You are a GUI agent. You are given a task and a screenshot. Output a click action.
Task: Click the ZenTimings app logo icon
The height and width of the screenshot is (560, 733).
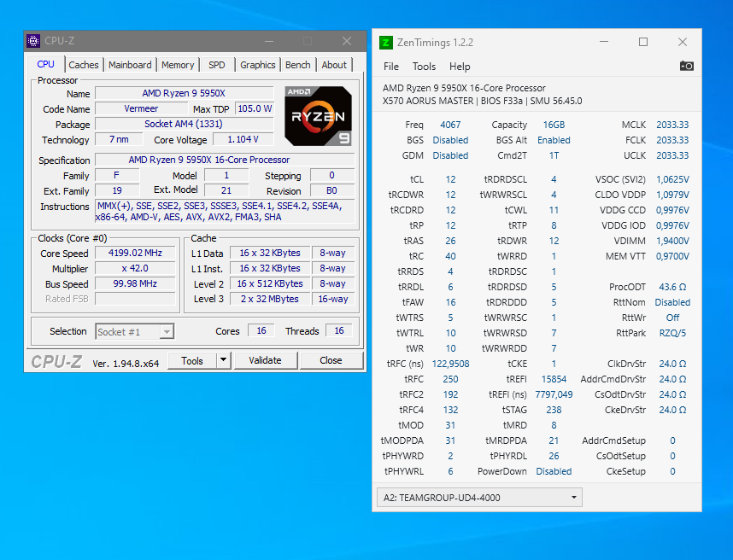(x=385, y=43)
